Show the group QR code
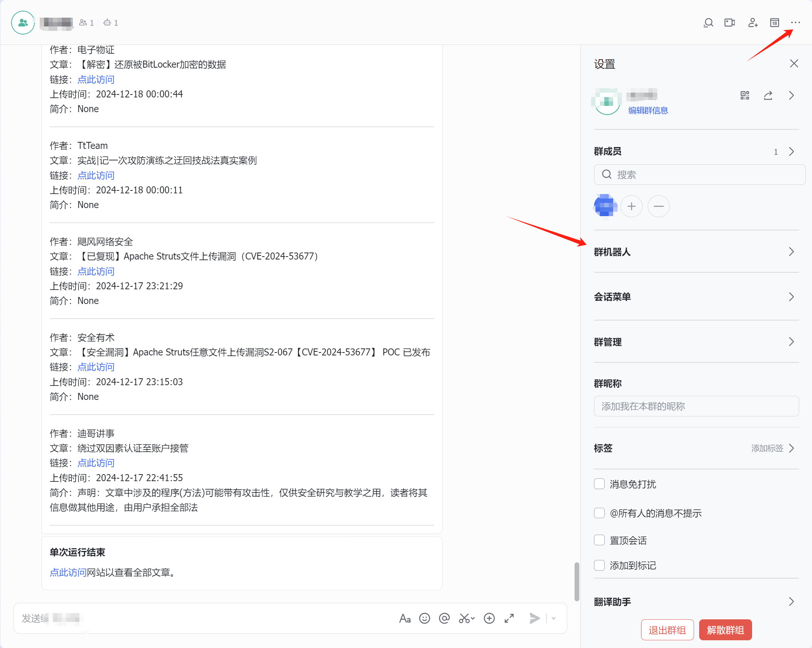 (x=745, y=95)
